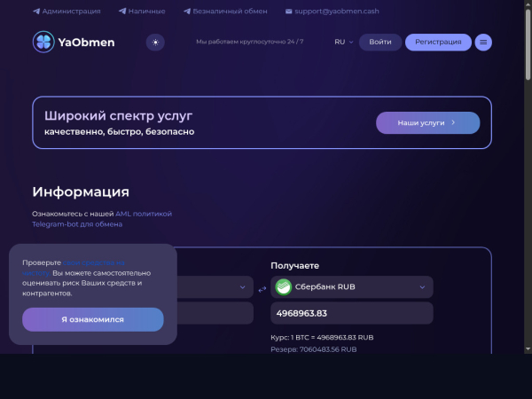Click the Telegram icon beside Безналичный обмен
Screen dimensions: 532x399
[187, 12]
